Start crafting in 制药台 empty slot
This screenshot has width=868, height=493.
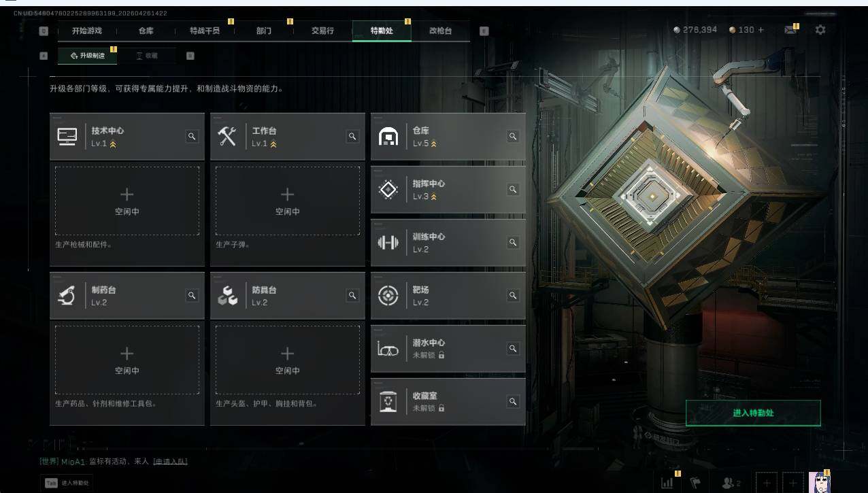point(127,360)
